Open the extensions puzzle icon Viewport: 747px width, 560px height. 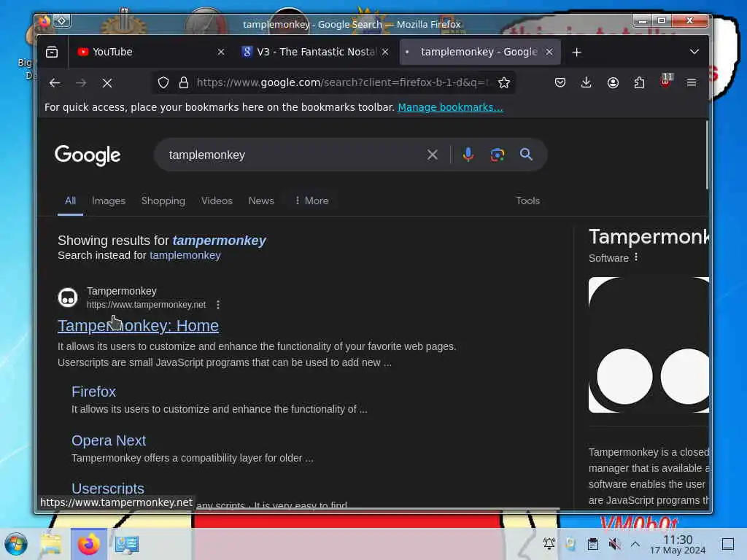point(639,83)
